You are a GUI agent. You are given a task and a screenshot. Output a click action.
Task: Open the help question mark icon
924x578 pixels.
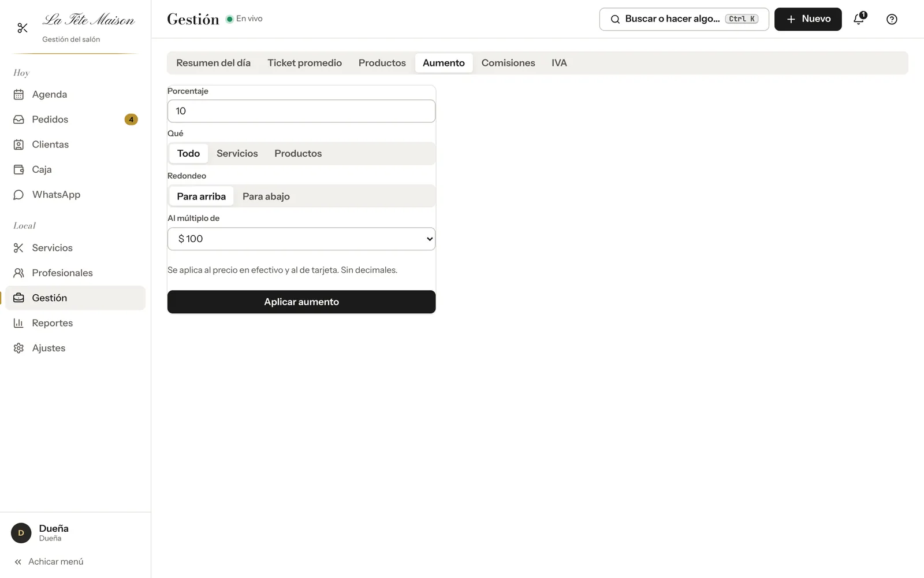click(892, 19)
